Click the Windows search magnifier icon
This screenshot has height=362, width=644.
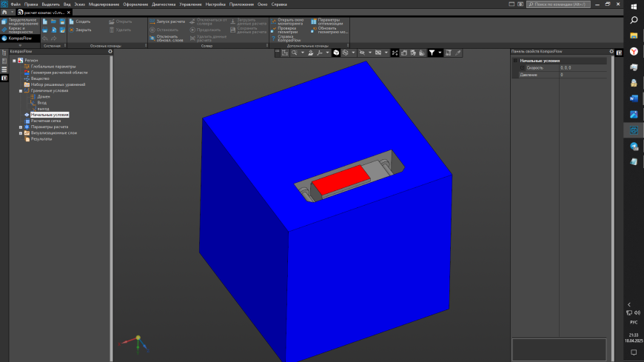point(634,20)
